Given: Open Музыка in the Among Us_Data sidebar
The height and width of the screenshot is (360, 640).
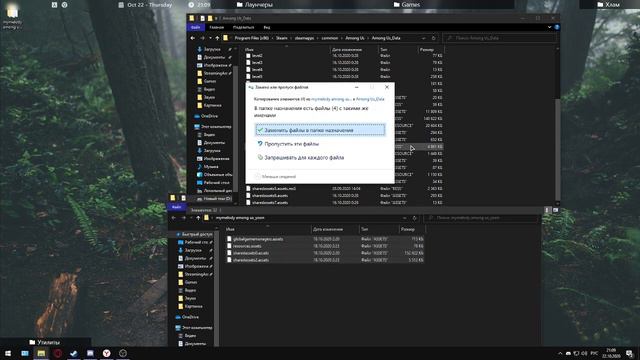Looking at the screenshot, I should pos(211,167).
